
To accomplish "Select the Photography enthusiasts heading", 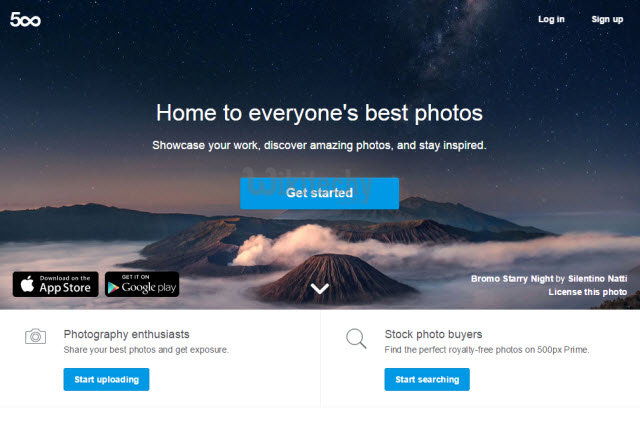I will [127, 334].
